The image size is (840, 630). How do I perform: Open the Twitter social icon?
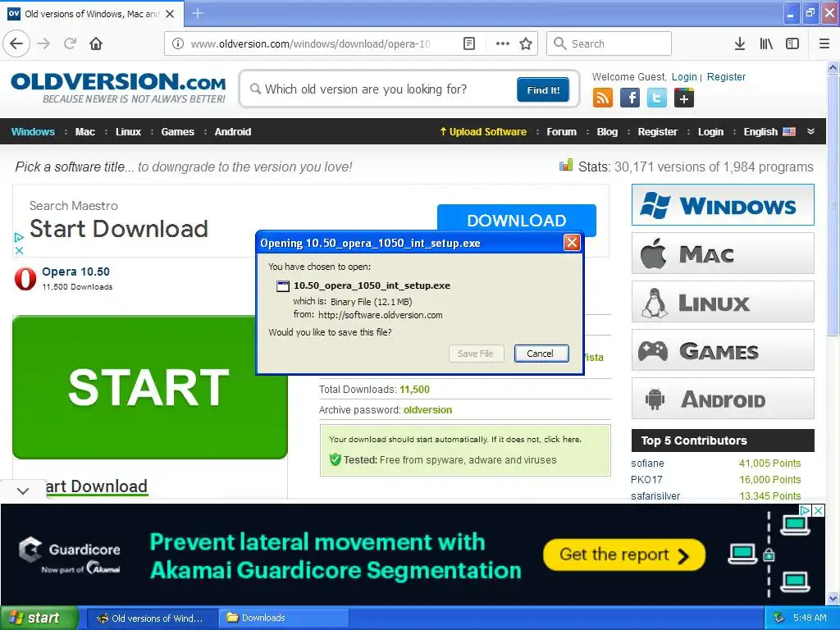coord(657,98)
